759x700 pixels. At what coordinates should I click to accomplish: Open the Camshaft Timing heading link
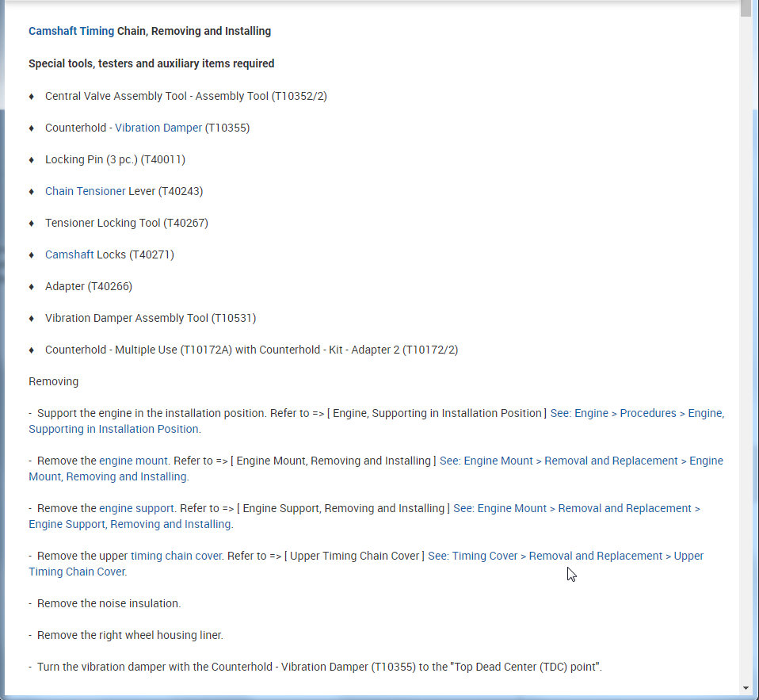[x=71, y=31]
